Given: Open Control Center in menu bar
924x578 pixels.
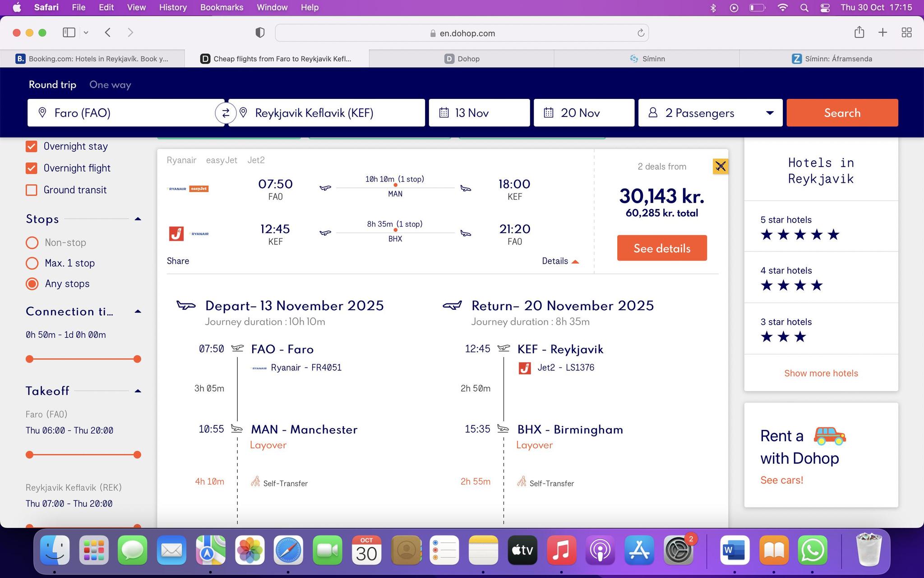Looking at the screenshot, I should 825,8.
